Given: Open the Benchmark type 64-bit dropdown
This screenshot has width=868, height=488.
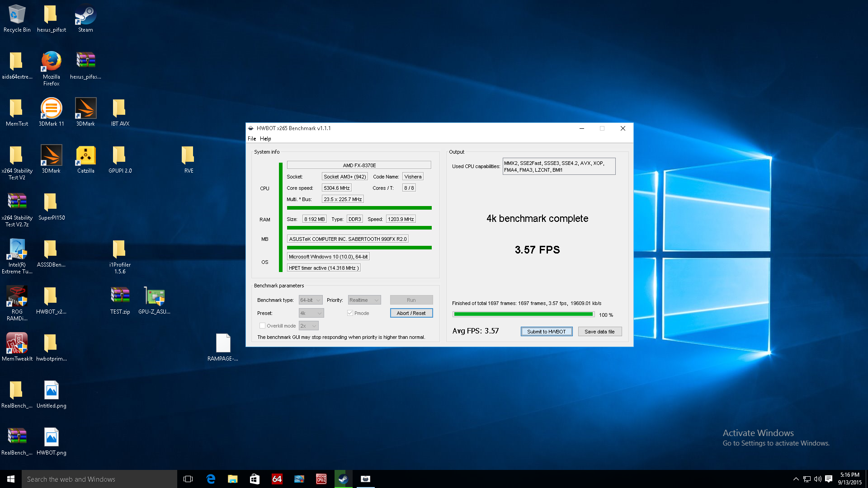Looking at the screenshot, I should pos(311,300).
